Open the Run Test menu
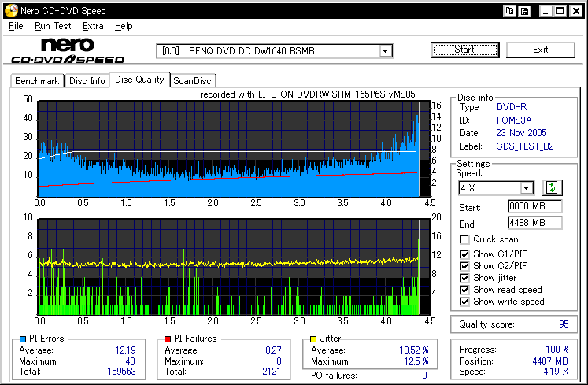The height and width of the screenshot is (385, 588). coord(53,26)
